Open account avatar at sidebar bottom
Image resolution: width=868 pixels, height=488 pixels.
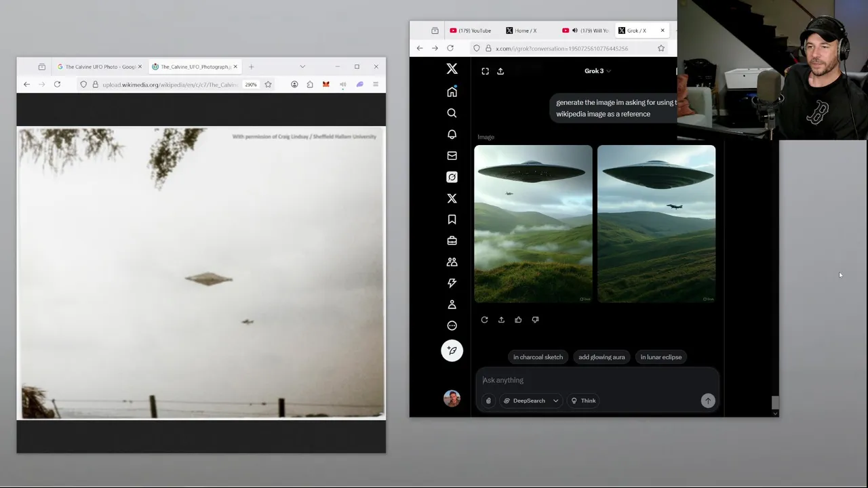(452, 399)
